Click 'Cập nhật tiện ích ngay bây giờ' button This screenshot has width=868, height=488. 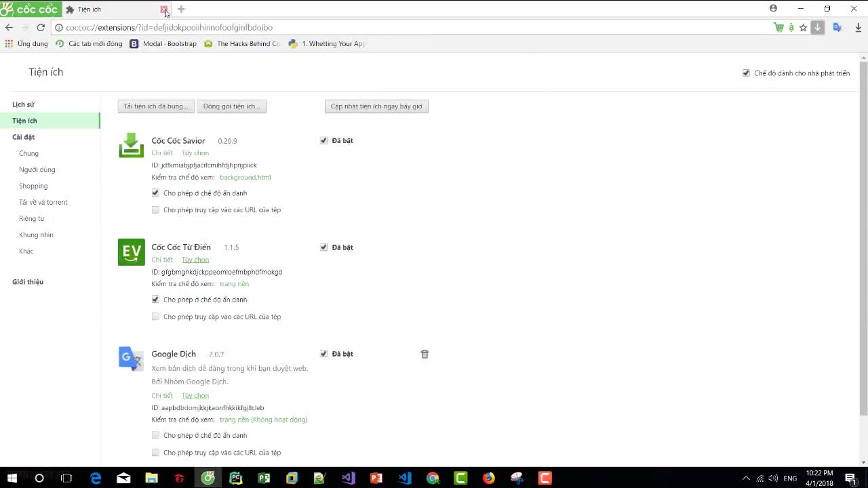tap(376, 106)
